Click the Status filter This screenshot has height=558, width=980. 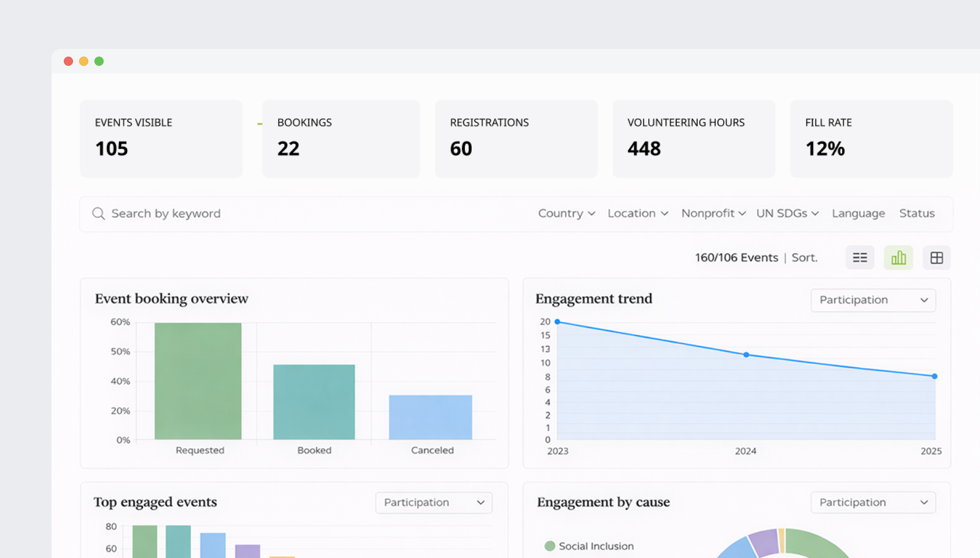click(917, 214)
